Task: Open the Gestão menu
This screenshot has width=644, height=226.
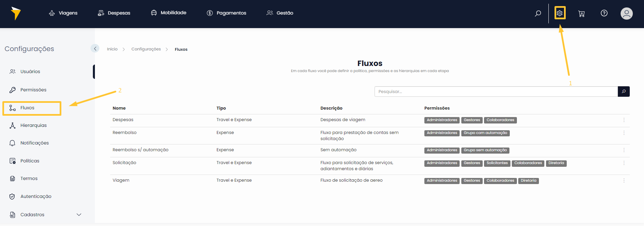Action: point(280,13)
